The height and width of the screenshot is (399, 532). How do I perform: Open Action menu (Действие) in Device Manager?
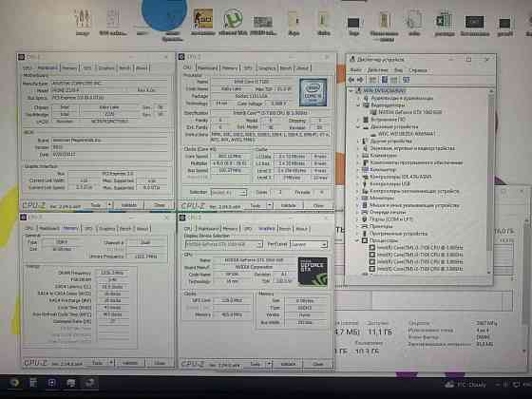pos(377,70)
